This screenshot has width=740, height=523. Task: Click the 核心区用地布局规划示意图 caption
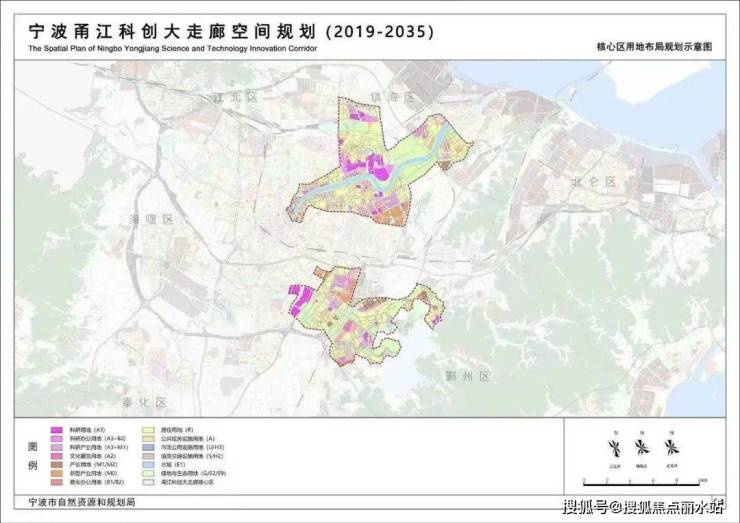click(x=655, y=47)
